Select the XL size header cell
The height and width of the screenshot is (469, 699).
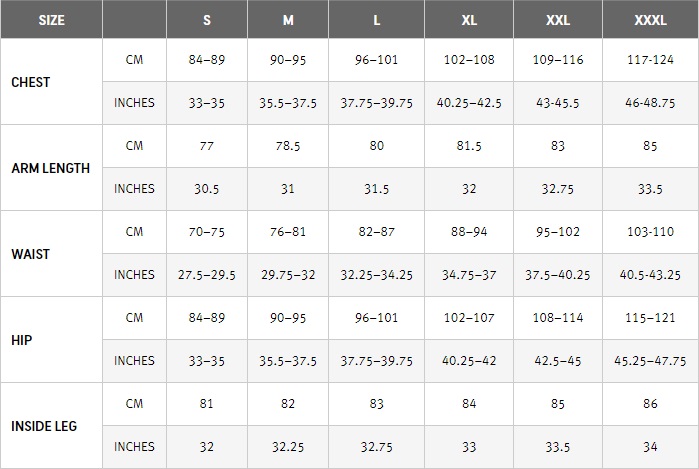[469, 20]
